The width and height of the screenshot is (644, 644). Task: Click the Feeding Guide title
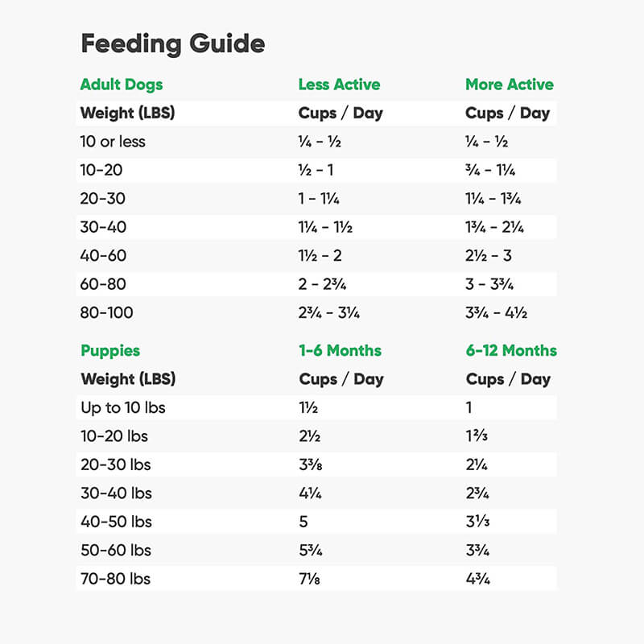click(172, 44)
